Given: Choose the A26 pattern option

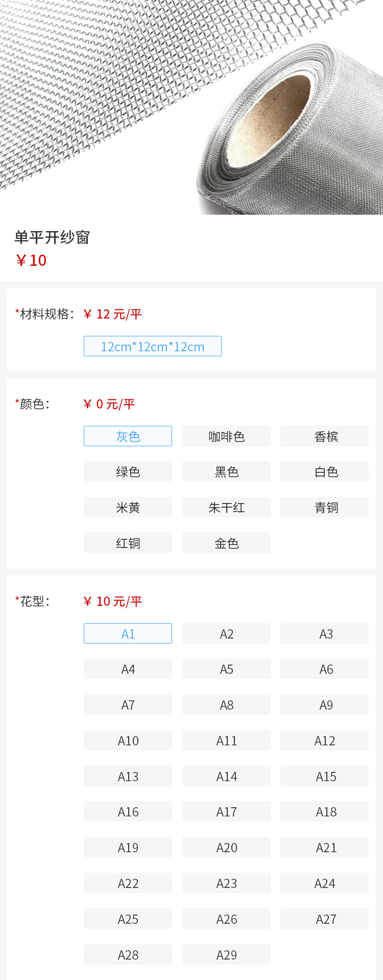Looking at the screenshot, I should point(226,919).
